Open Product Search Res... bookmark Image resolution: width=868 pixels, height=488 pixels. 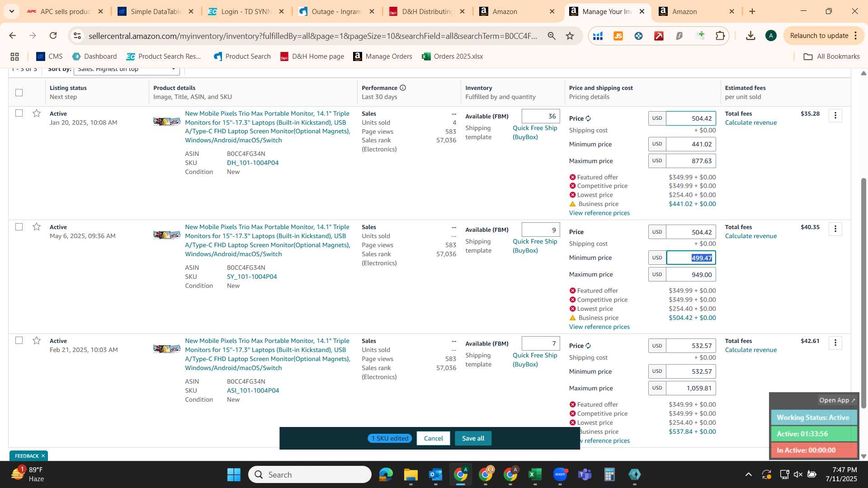pyautogui.click(x=164, y=56)
